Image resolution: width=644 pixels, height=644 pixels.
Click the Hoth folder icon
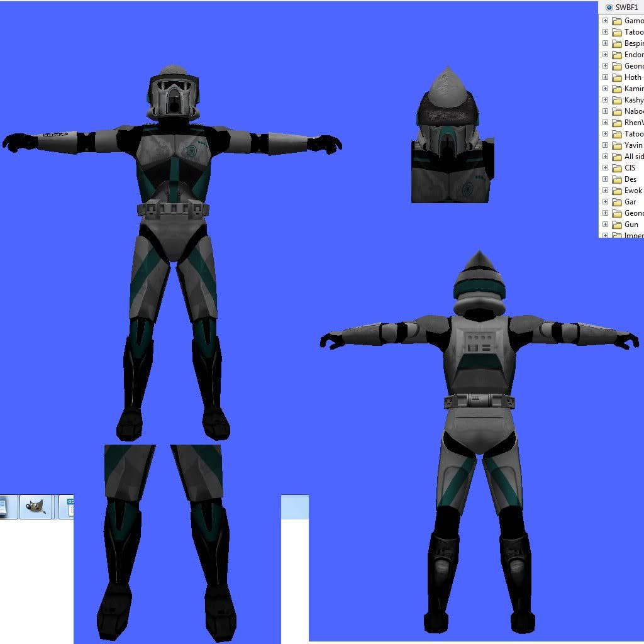617,77
